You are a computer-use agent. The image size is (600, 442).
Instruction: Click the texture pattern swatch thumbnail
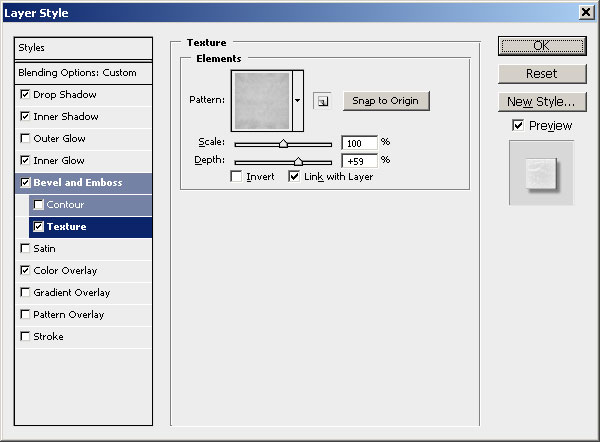pyautogui.click(x=260, y=101)
